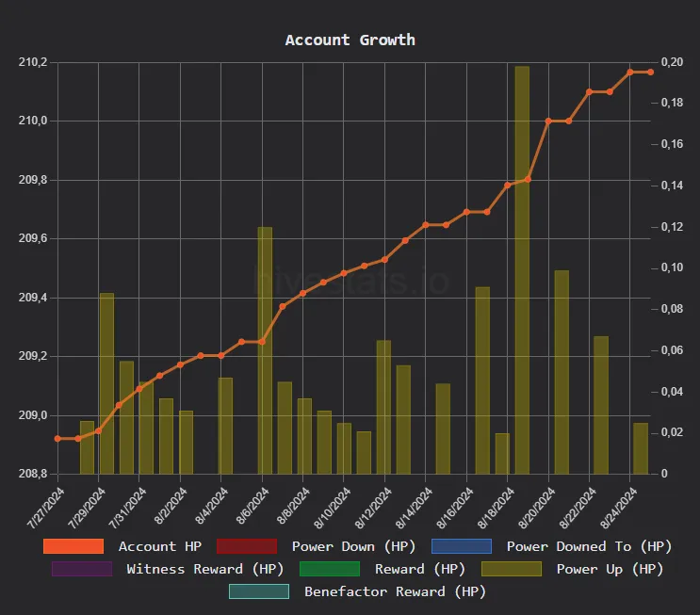The width and height of the screenshot is (700, 615).
Task: Click the '210,2' left axis value
Action: pyautogui.click(x=33, y=62)
